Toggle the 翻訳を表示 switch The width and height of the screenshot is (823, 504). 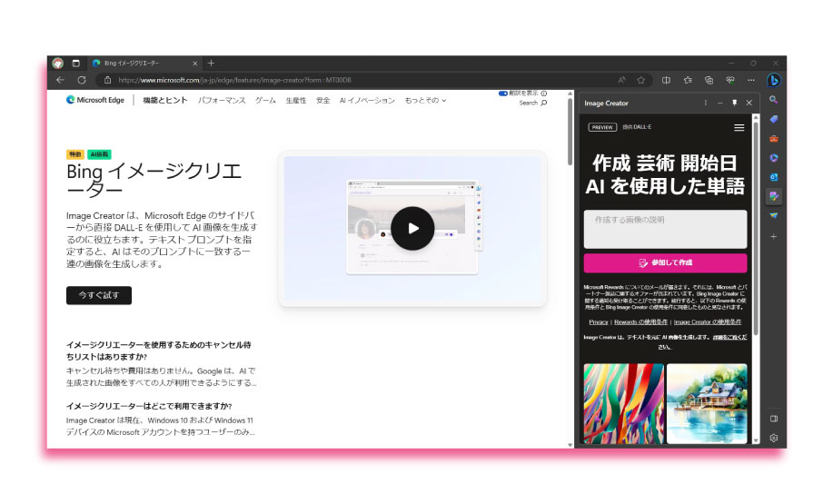[x=503, y=94]
